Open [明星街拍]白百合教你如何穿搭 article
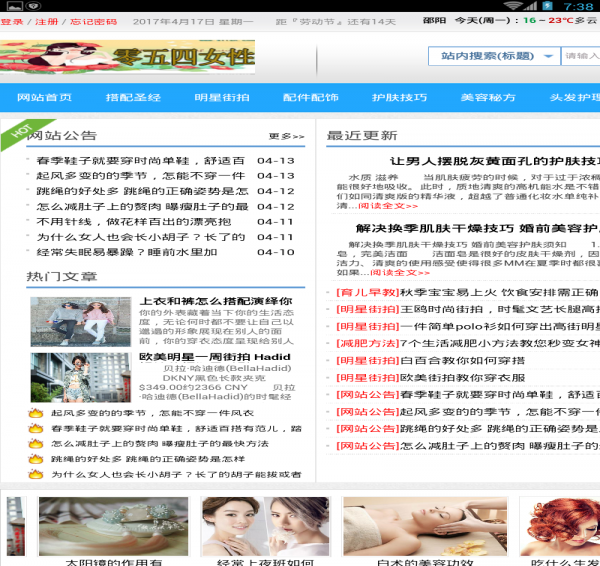Screen dimensions: 600x566 pos(430,360)
